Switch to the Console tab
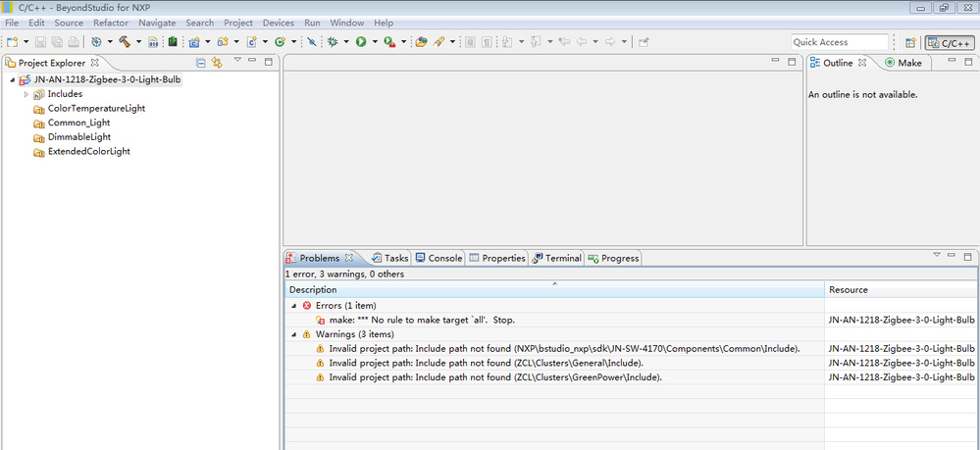The width and height of the screenshot is (980, 450). pyautogui.click(x=438, y=258)
